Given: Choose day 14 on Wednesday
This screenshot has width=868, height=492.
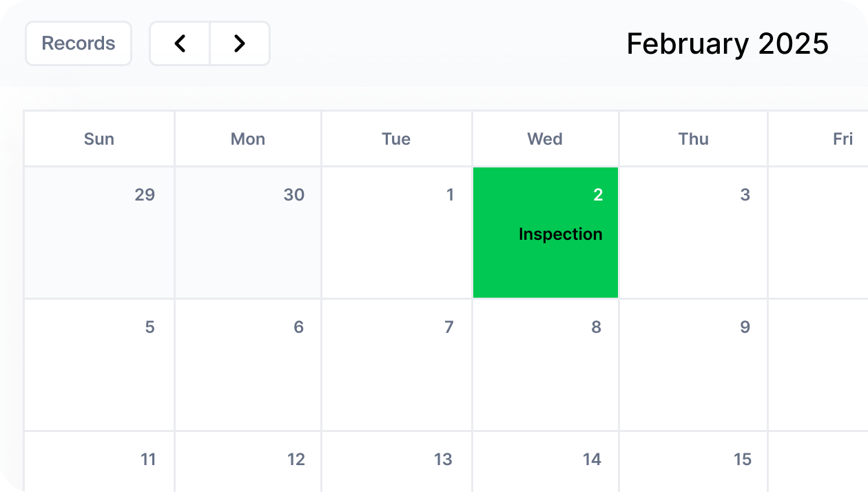Looking at the screenshot, I should (x=546, y=462).
